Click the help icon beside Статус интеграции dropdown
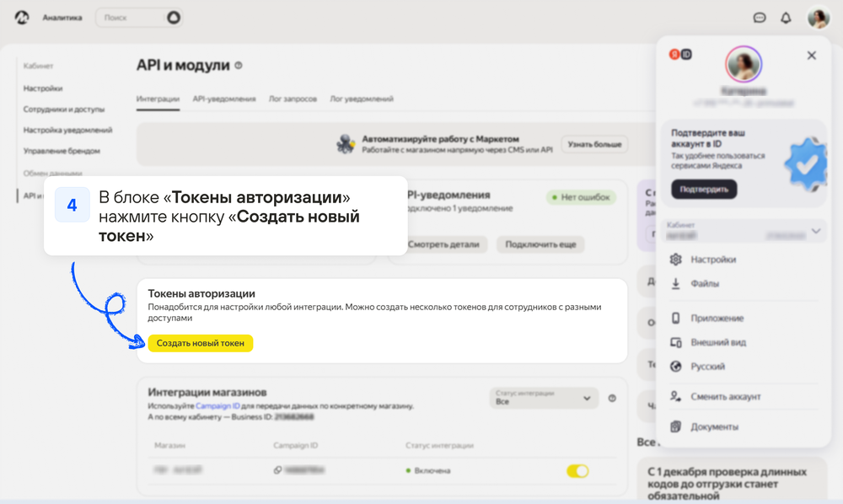The image size is (843, 504). click(612, 398)
